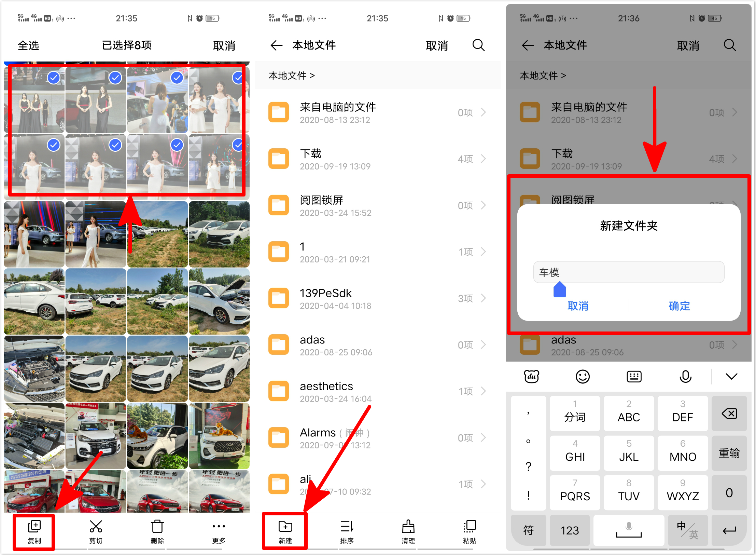Uncheck fourth photo in second row

pyautogui.click(x=238, y=145)
